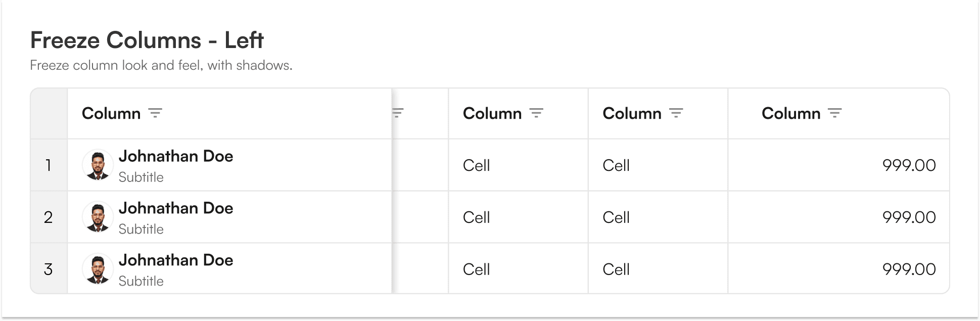Image resolution: width=980 pixels, height=321 pixels.
Task: Click Johnathan Doe's avatar in row 3
Action: coord(98,269)
